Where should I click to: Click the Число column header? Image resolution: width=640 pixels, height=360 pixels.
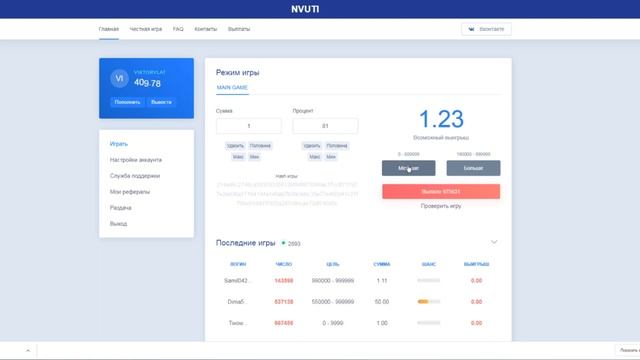coord(284,264)
